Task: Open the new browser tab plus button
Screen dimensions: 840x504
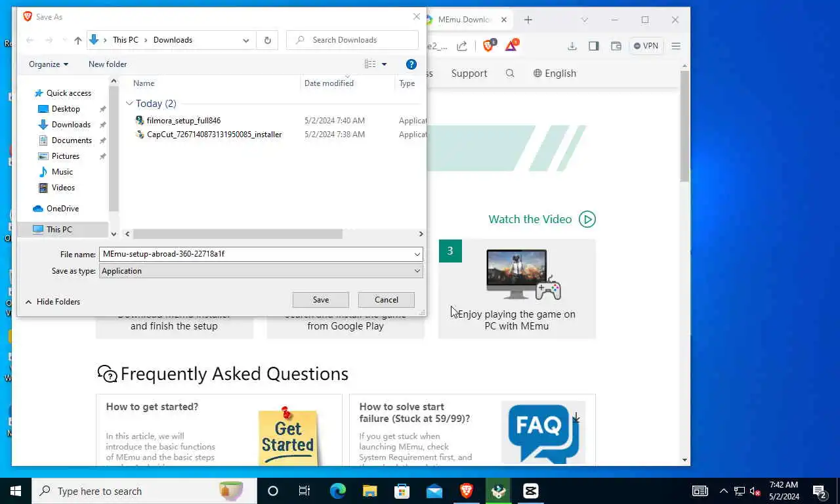Action: (528, 20)
